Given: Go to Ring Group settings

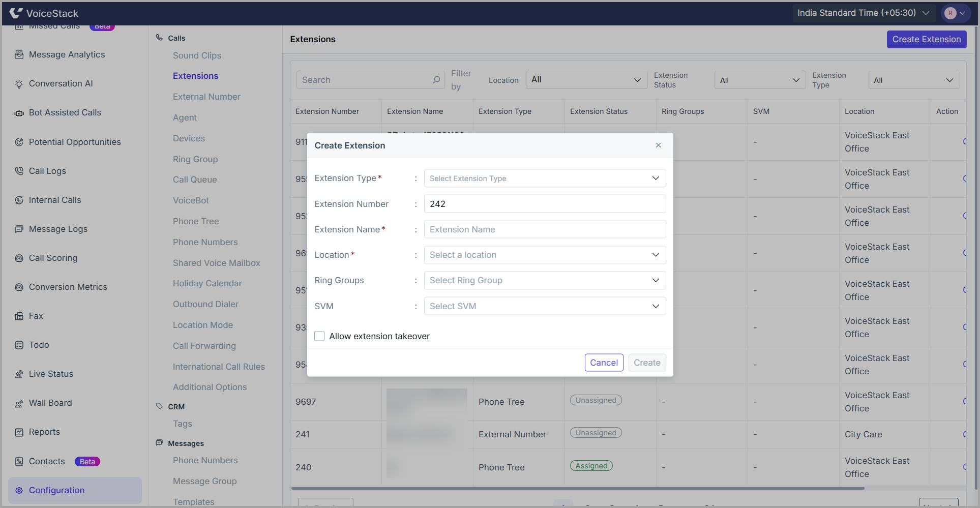Looking at the screenshot, I should click(x=195, y=159).
